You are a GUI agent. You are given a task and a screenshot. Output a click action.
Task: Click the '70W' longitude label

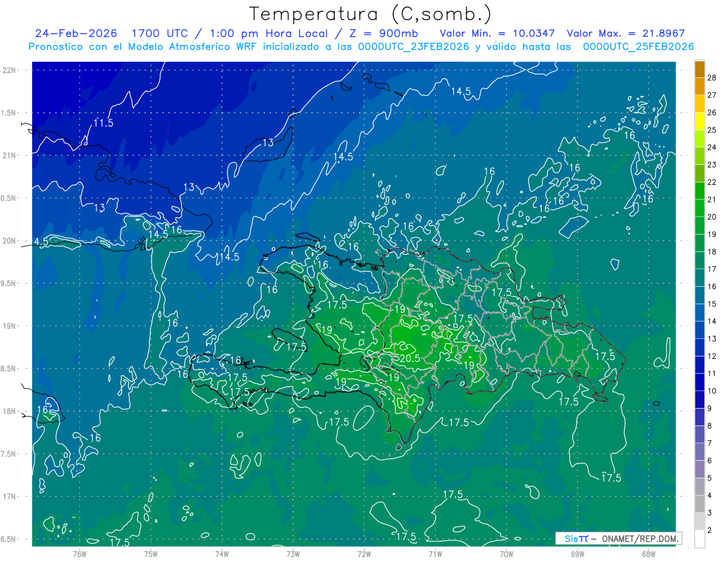(x=507, y=554)
